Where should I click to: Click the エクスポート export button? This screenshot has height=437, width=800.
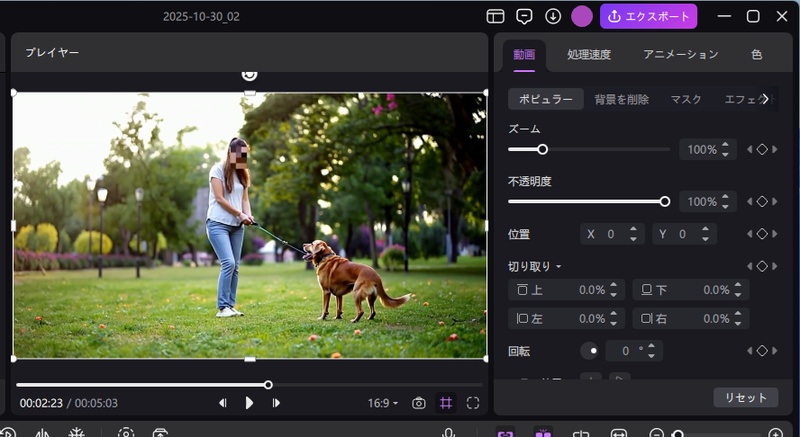[x=648, y=16]
